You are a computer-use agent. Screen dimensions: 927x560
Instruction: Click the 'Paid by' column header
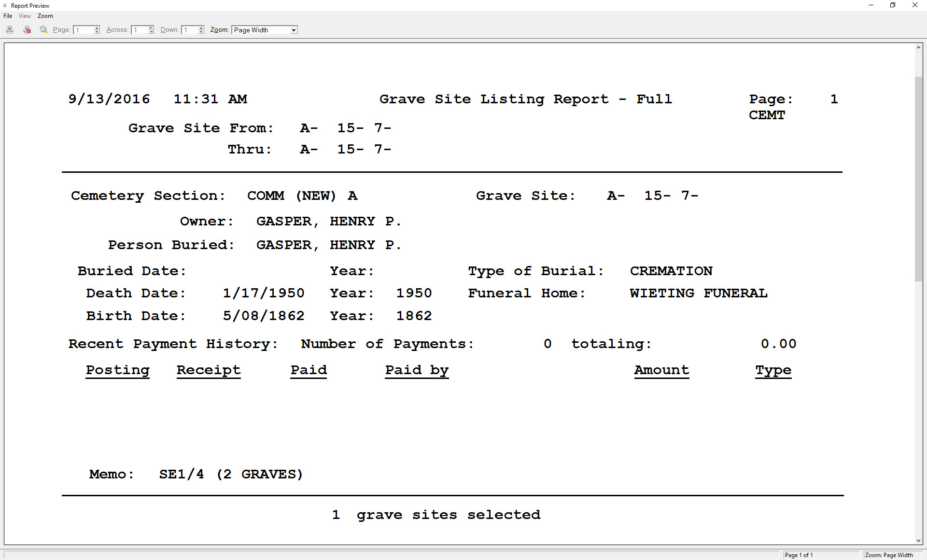click(x=417, y=370)
